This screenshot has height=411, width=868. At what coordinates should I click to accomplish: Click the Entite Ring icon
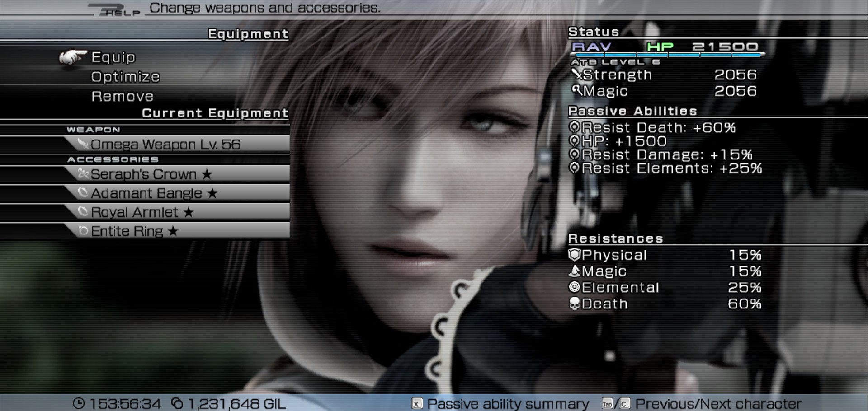click(83, 230)
